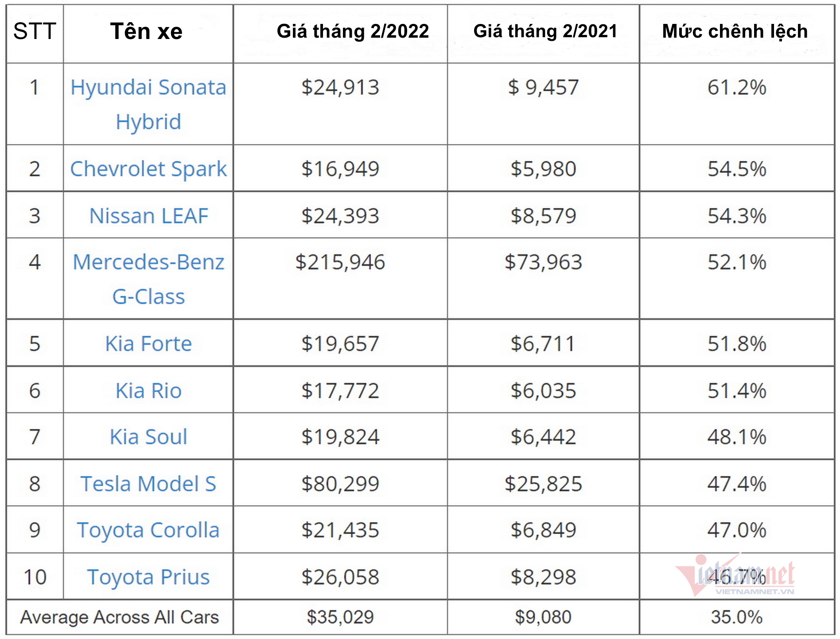
Task: Click the 61.2% difference cell
Action: (737, 88)
